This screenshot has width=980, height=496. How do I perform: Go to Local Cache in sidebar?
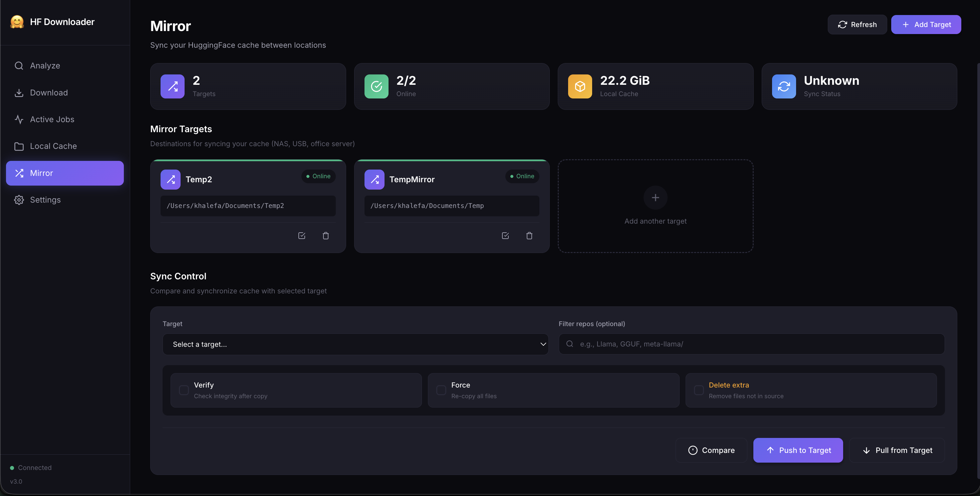[53, 146]
